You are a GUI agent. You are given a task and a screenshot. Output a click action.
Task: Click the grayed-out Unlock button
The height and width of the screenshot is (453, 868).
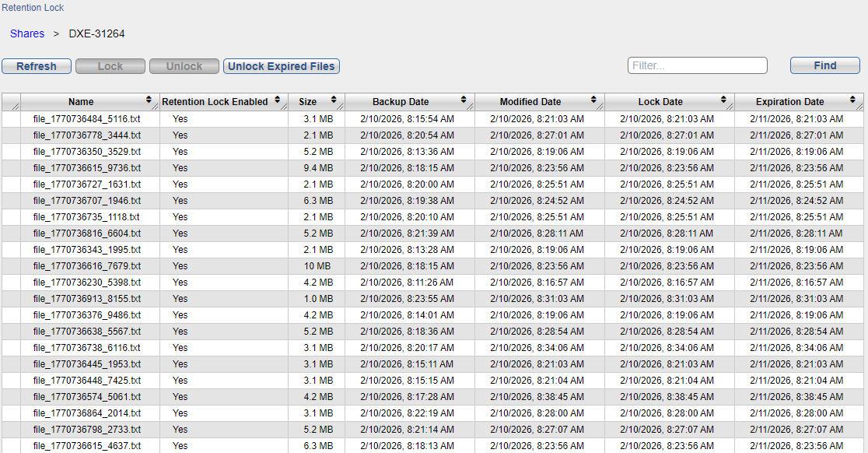click(x=184, y=66)
